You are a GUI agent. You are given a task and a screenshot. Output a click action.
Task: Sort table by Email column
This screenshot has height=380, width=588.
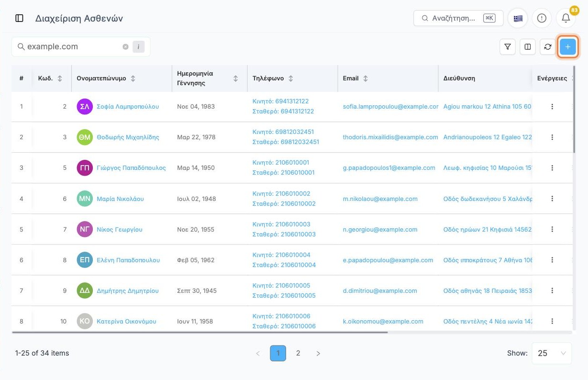[366, 78]
